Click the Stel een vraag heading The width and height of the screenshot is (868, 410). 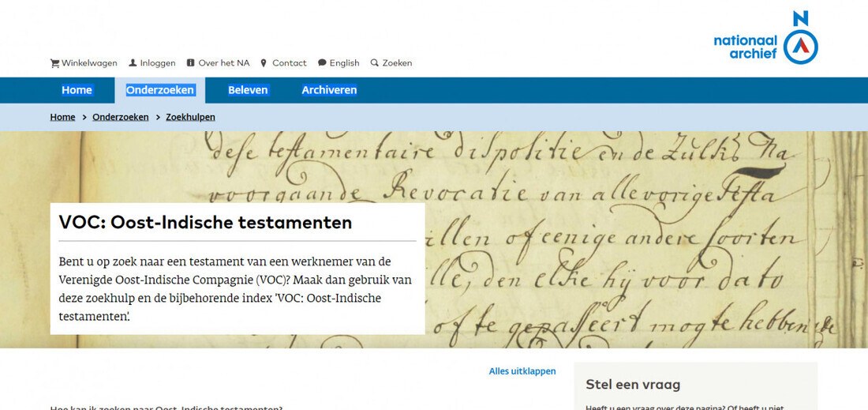point(633,385)
